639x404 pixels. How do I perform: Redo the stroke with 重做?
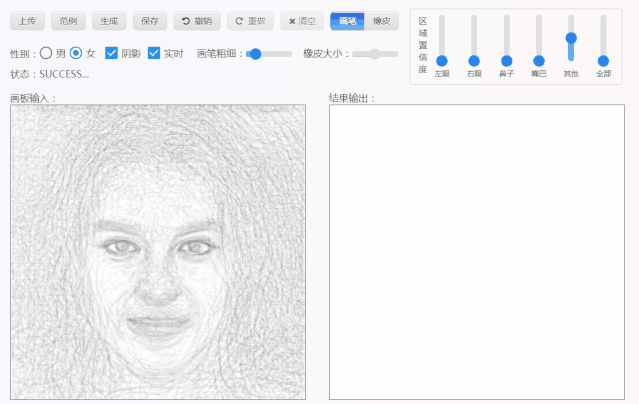pyautogui.click(x=250, y=21)
